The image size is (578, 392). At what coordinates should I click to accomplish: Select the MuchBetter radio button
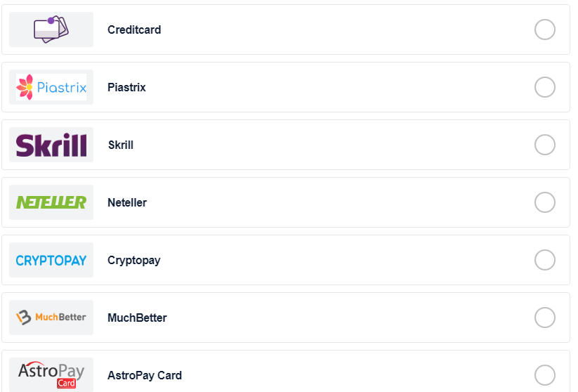[x=545, y=318]
